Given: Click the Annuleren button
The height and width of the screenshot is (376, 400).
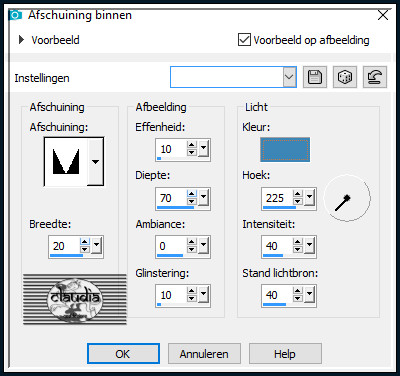Looking at the screenshot, I should click(204, 354).
